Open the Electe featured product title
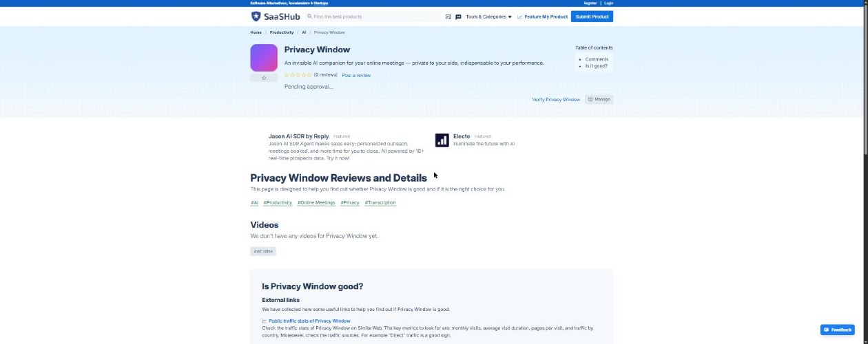 (462, 136)
